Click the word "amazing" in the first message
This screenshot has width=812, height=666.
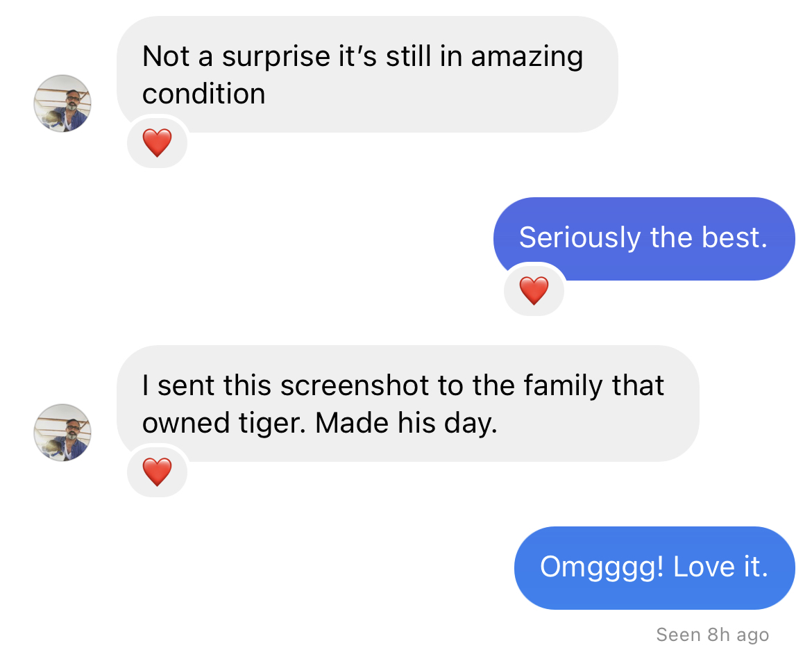tap(527, 57)
